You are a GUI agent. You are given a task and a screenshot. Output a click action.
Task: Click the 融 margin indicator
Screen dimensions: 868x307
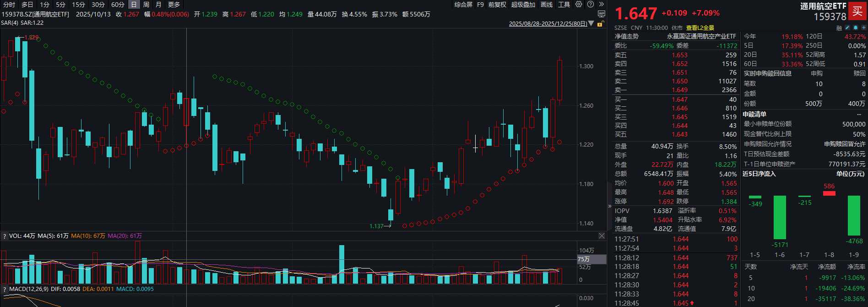pos(839,28)
